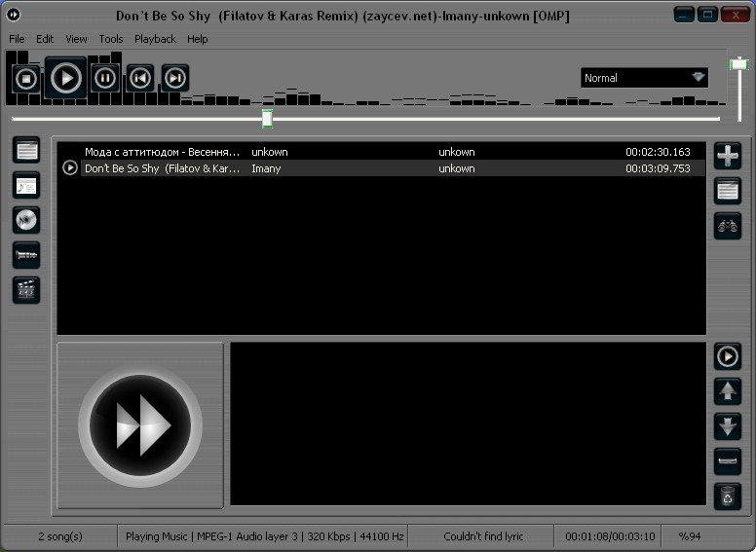Open the Edit menu
The width and height of the screenshot is (756, 552).
click(45, 39)
